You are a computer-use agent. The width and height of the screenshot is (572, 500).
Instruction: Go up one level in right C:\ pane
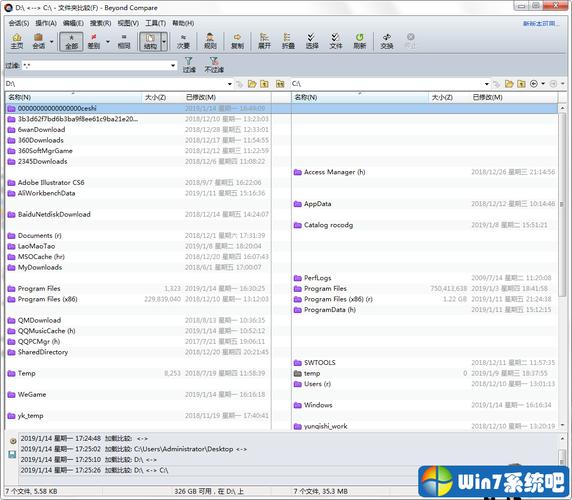(521, 84)
